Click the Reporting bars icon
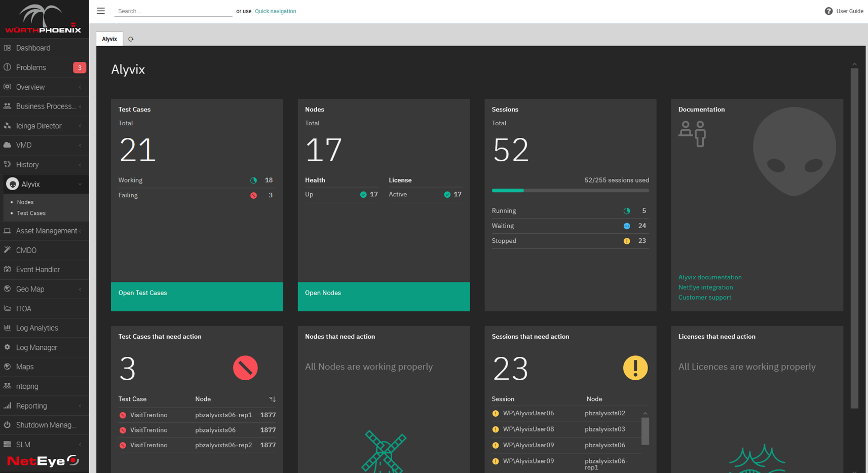 coord(7,406)
